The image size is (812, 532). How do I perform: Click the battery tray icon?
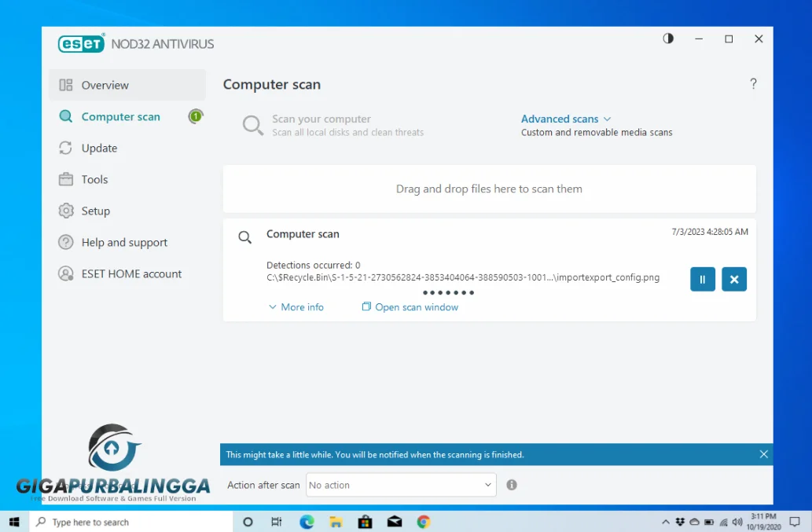[x=709, y=522]
